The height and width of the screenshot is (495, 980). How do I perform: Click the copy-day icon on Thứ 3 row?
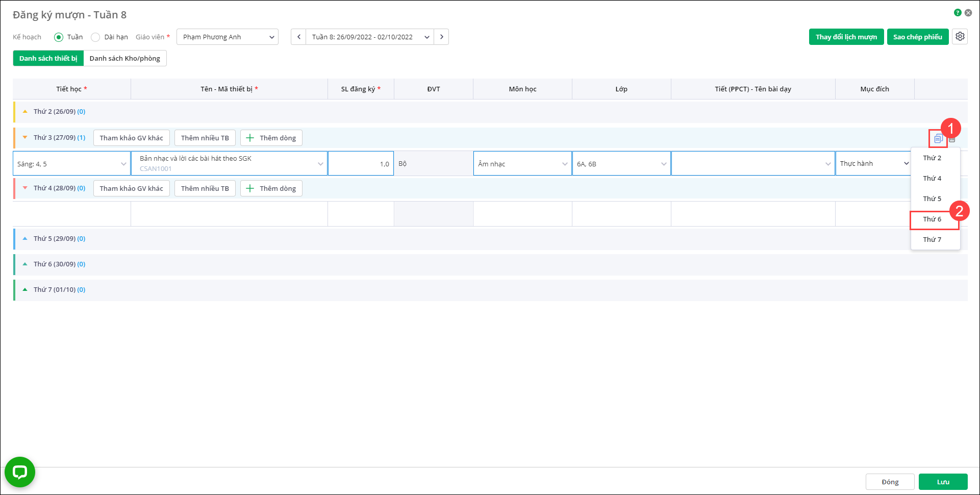[x=938, y=138]
